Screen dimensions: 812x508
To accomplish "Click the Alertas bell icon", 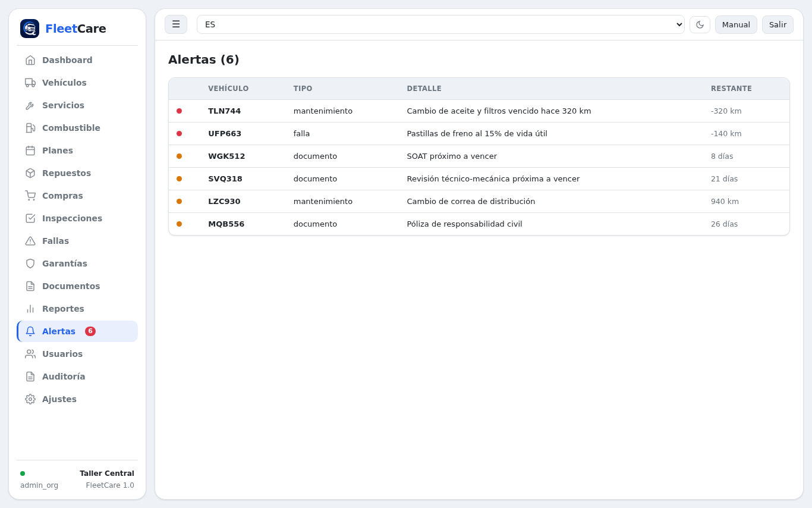I will (x=30, y=331).
